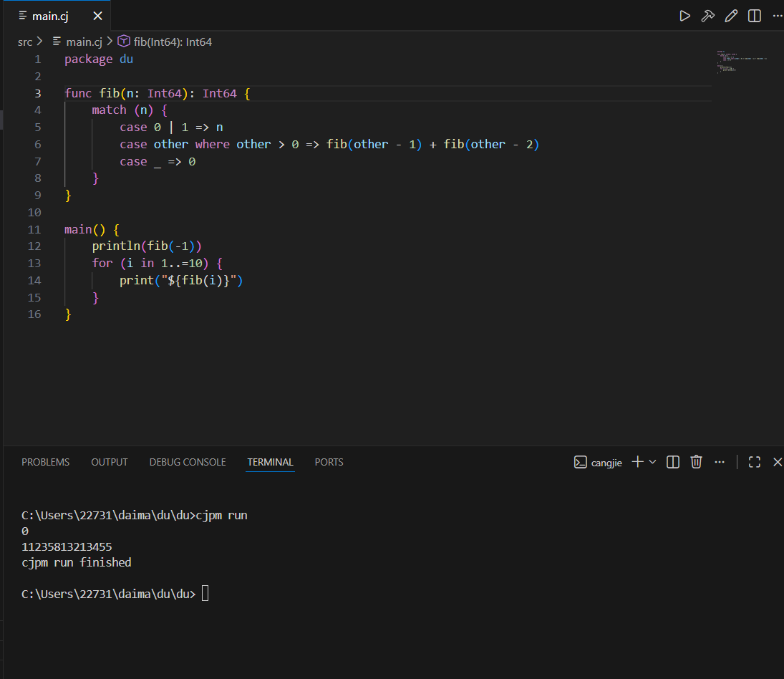The image size is (784, 679).
Task: Click the breadcrumb chevron after src
Action: pyautogui.click(x=40, y=41)
